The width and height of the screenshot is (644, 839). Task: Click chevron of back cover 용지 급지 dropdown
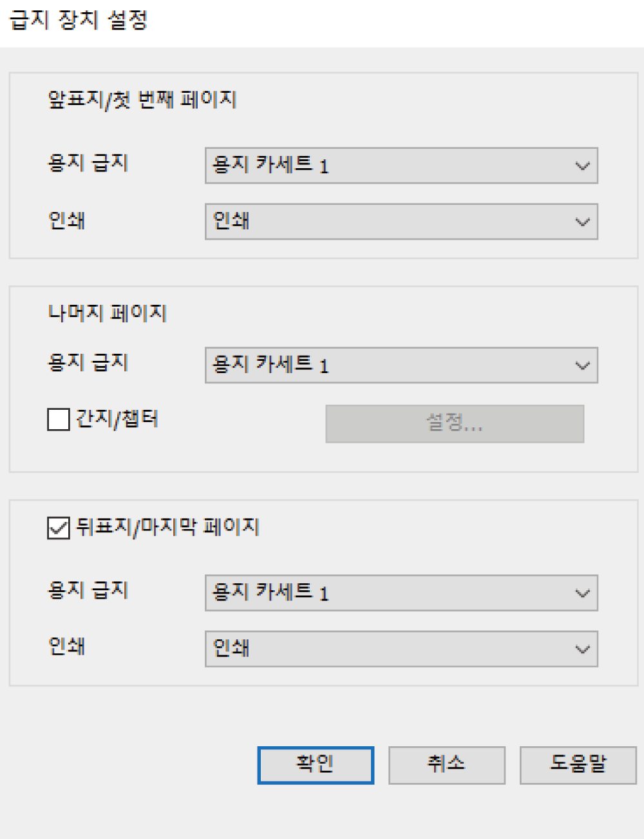click(x=582, y=593)
